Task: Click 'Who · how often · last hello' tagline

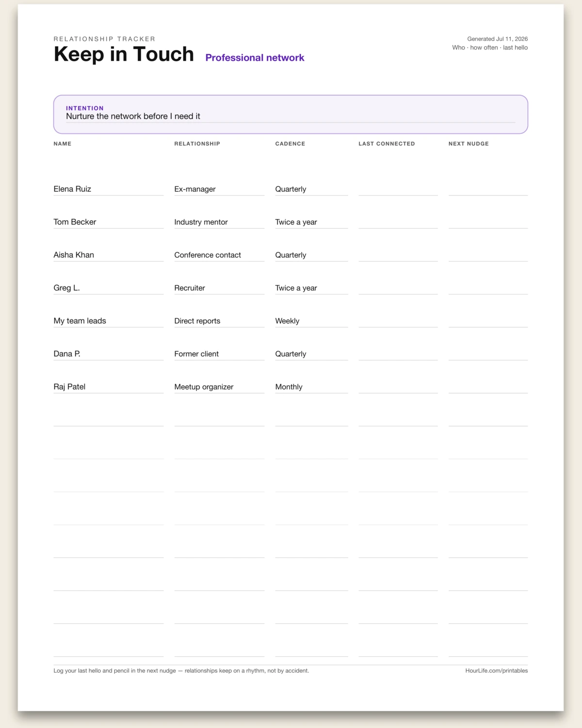Action: pyautogui.click(x=490, y=48)
